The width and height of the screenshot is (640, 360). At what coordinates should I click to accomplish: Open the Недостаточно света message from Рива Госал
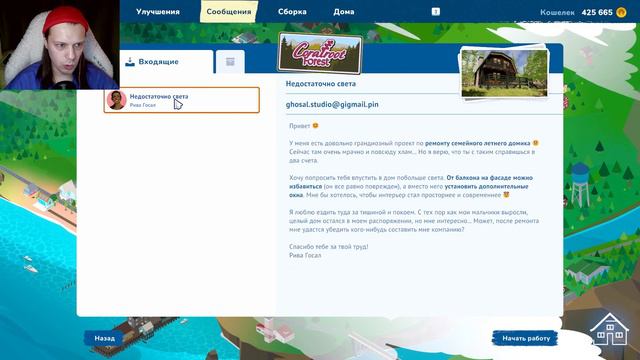(x=182, y=100)
